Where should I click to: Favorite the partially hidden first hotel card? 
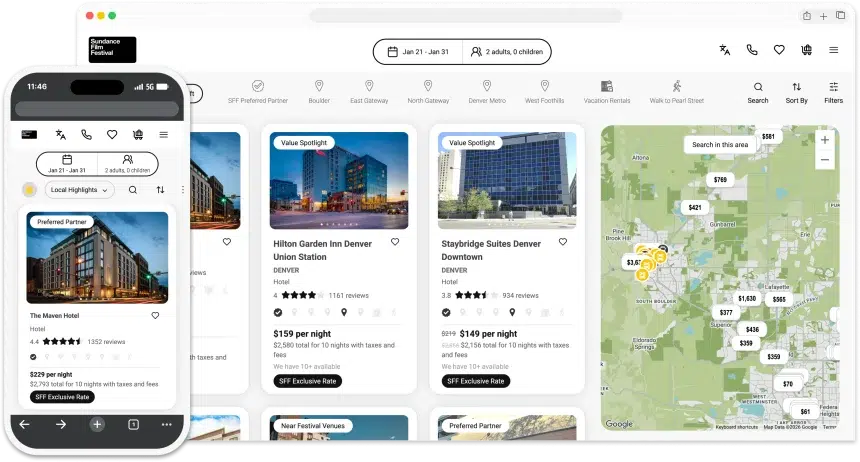pyautogui.click(x=227, y=241)
